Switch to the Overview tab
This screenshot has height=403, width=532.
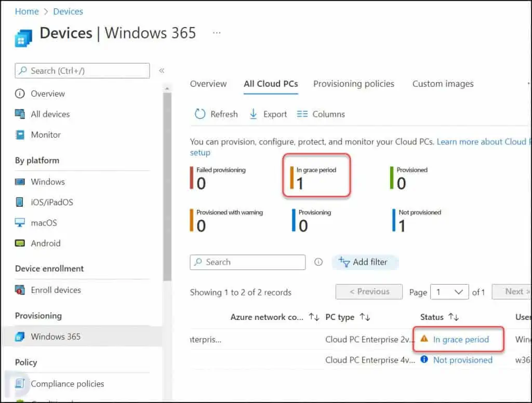tap(208, 84)
